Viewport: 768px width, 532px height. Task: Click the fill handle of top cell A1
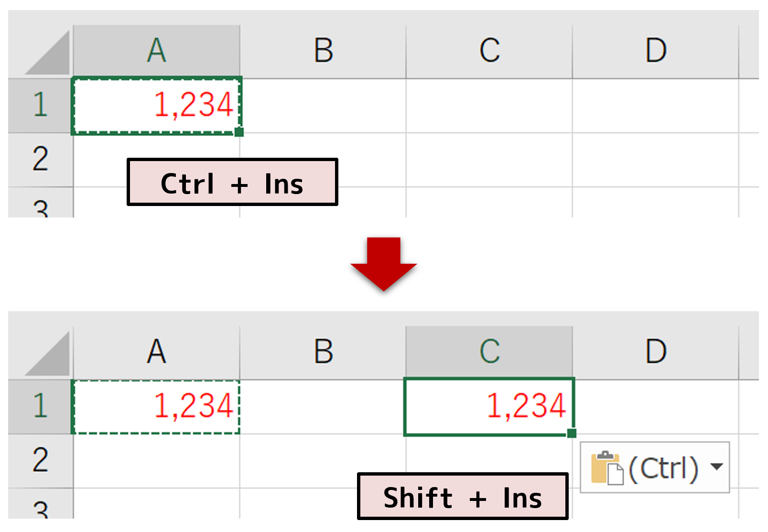pos(239,132)
